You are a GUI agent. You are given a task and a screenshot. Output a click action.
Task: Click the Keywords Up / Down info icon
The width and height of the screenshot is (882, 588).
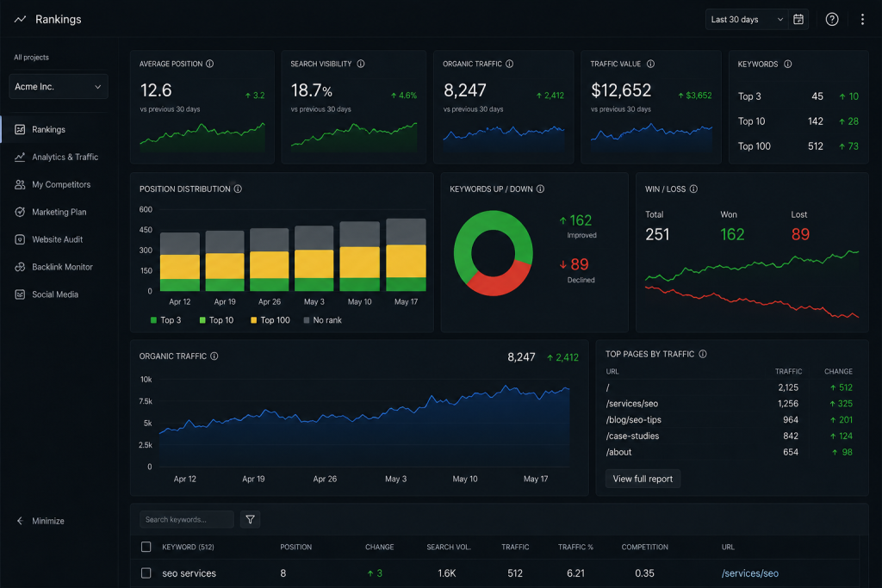click(540, 189)
